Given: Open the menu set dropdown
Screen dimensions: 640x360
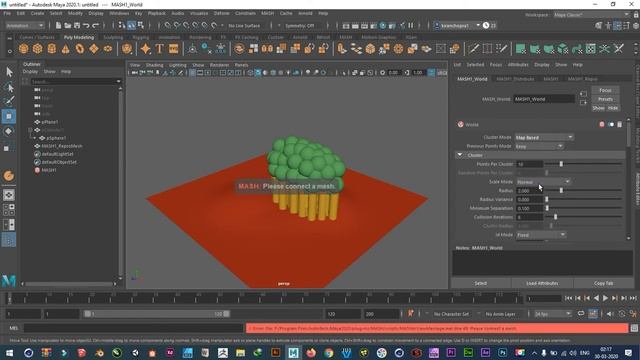Looking at the screenshot, I should pos(24,25).
